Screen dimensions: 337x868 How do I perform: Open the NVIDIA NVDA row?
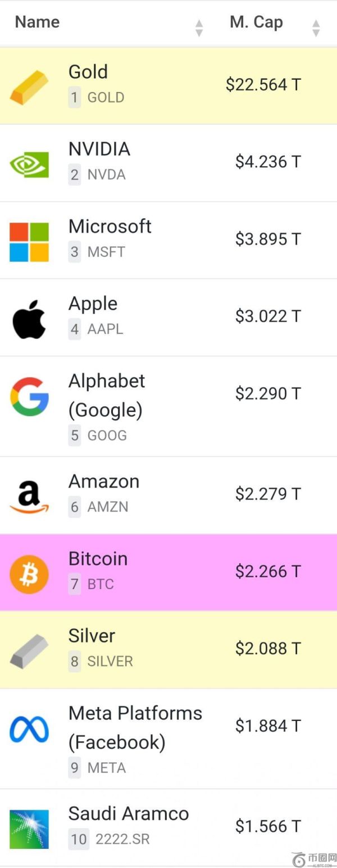pyautogui.click(x=168, y=161)
